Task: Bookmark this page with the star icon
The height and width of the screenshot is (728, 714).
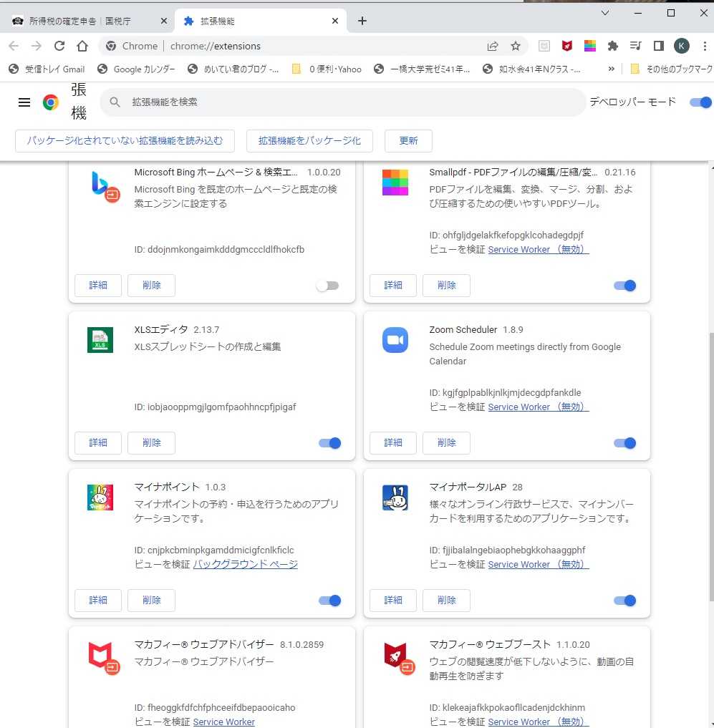Action: 516,46
